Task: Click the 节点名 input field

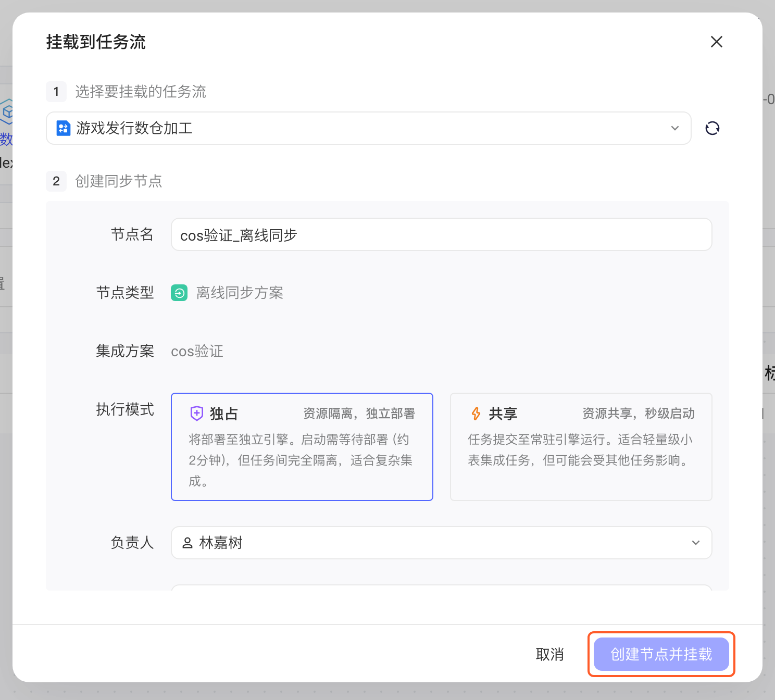Action: (442, 234)
